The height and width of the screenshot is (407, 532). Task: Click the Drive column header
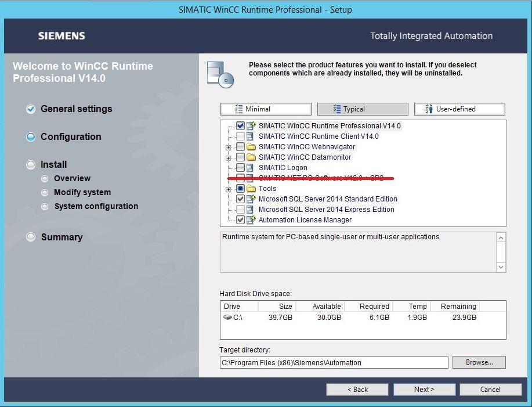pyautogui.click(x=239, y=306)
